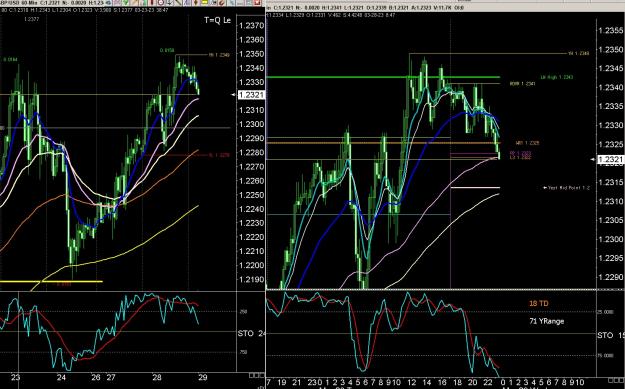
Task: Click the T=Q Le label on the 60 Min chart
Action: (217, 20)
